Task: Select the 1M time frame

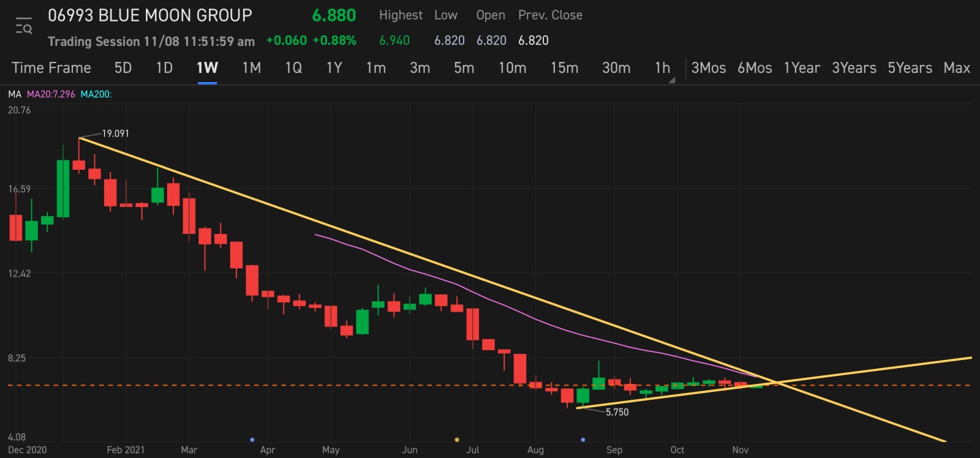Action: 251,68
